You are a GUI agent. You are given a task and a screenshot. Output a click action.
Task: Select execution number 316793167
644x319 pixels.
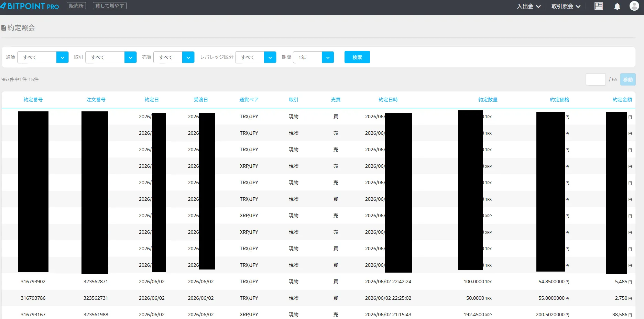33,315
